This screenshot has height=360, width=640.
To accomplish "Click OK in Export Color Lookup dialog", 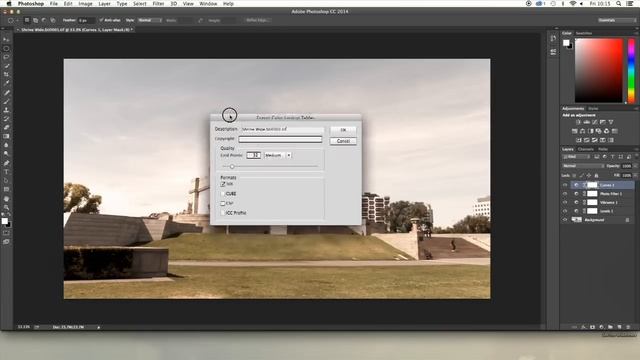I will pyautogui.click(x=343, y=130).
